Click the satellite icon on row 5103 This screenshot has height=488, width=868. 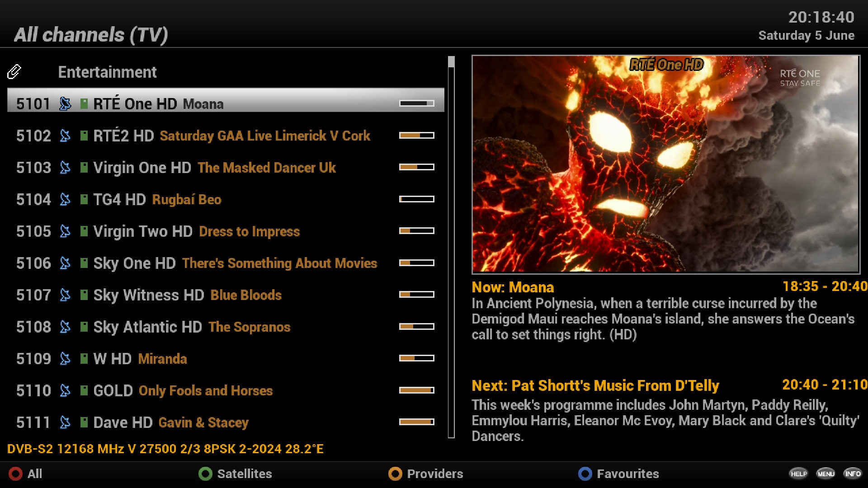click(x=65, y=167)
